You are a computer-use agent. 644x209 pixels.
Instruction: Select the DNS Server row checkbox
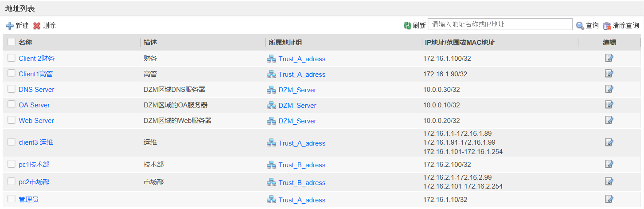[x=12, y=89]
